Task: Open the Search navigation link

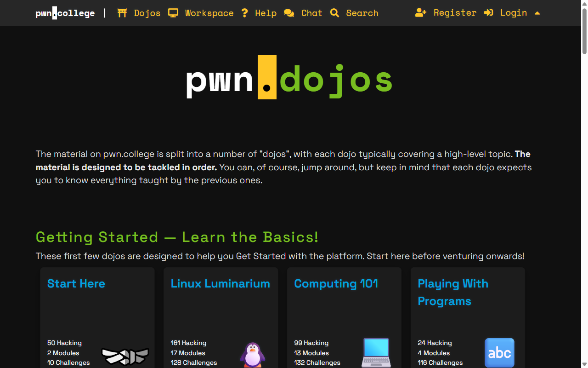Action: 362,13
